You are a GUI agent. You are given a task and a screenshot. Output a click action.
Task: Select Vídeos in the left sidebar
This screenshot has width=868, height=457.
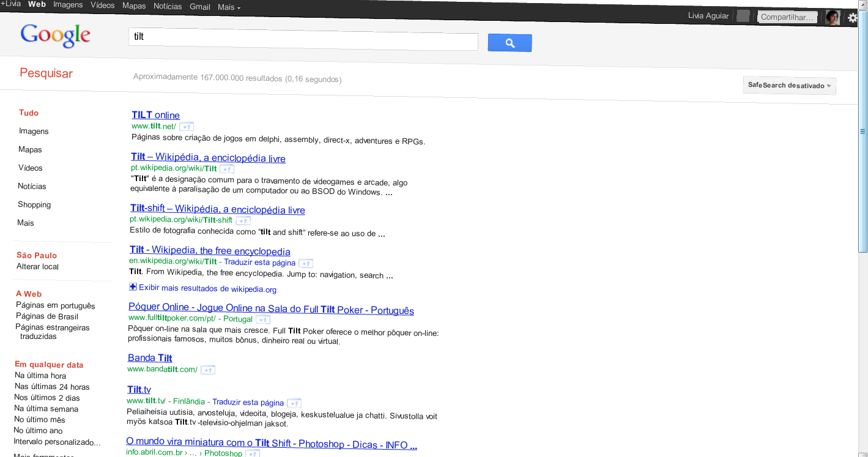click(x=31, y=168)
